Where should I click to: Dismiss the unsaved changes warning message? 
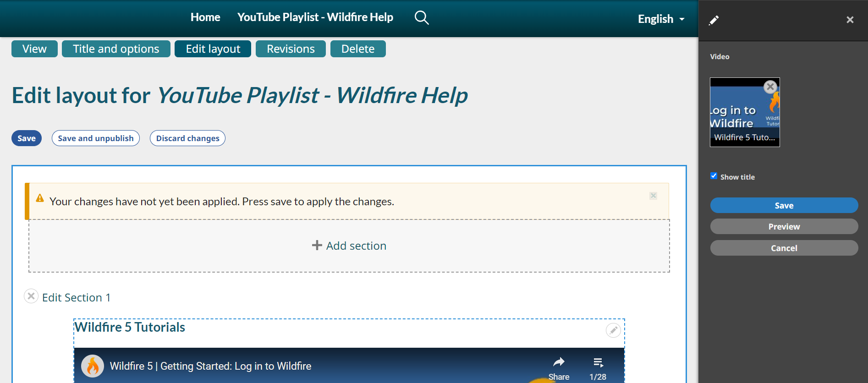653,196
